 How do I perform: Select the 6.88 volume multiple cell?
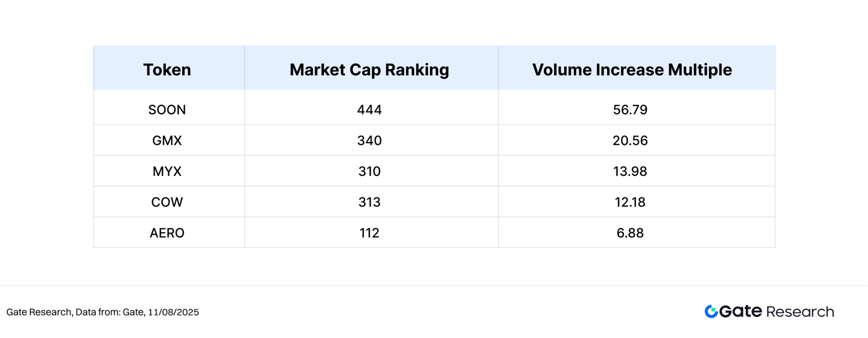click(630, 233)
